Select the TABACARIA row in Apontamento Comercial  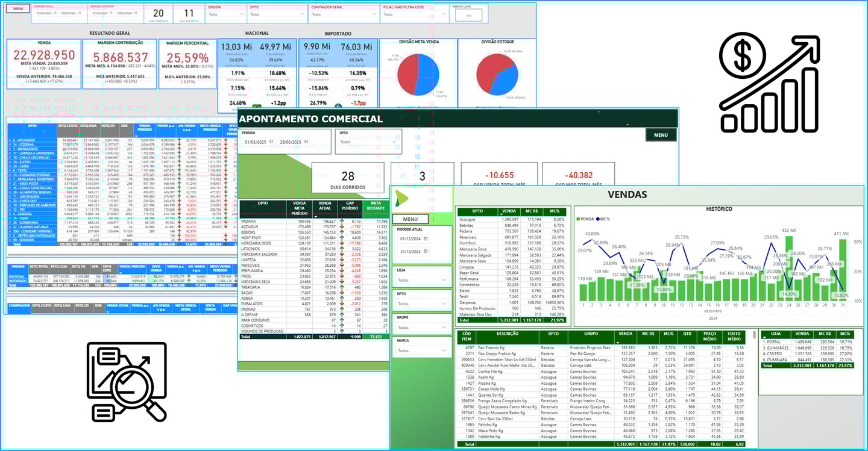pyautogui.click(x=313, y=287)
